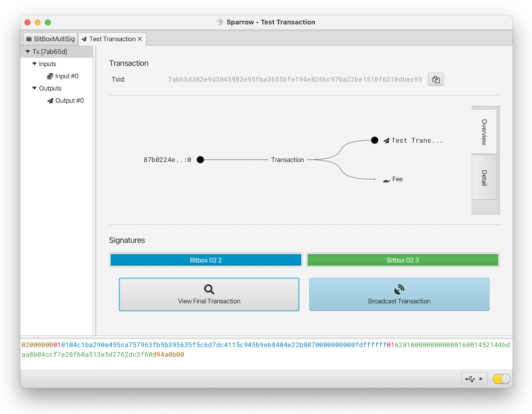Click the green Bitbox 02 3 signature bar
Viewport: 532px width, 414px height.
[x=403, y=260]
